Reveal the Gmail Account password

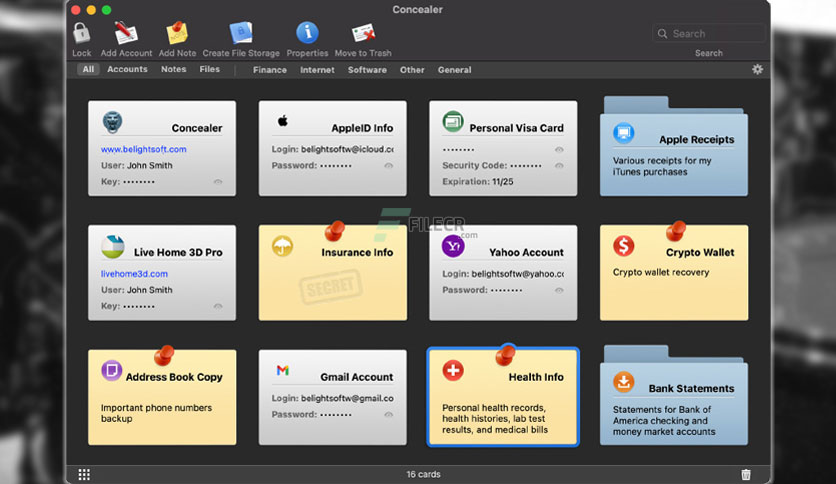pyautogui.click(x=389, y=415)
